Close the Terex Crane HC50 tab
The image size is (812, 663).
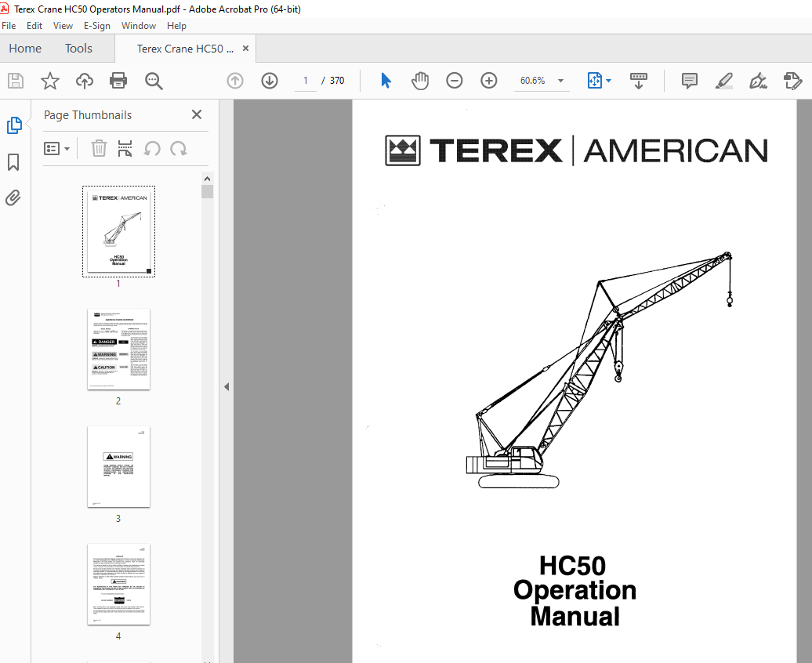(x=245, y=48)
